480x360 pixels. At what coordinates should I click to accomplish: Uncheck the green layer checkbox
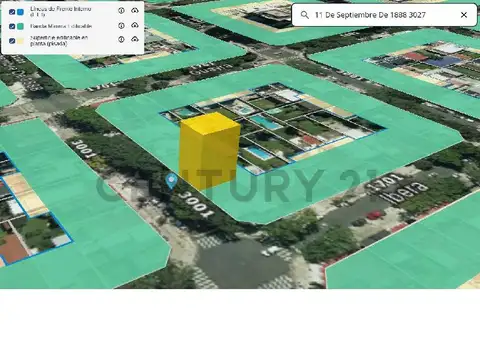coord(12,26)
